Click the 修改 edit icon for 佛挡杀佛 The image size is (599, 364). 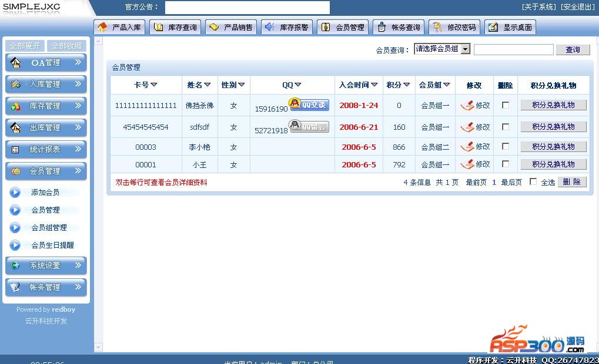pyautogui.click(x=467, y=105)
